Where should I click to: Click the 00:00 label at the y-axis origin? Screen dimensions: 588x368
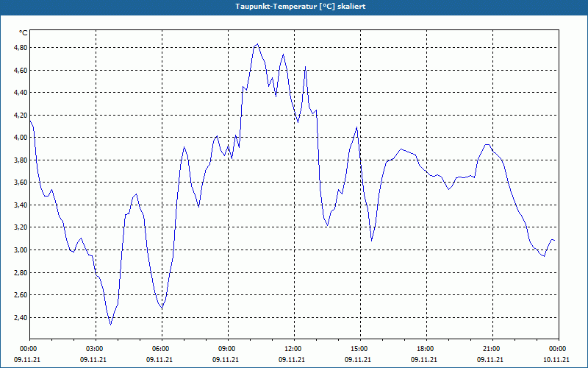(29, 349)
